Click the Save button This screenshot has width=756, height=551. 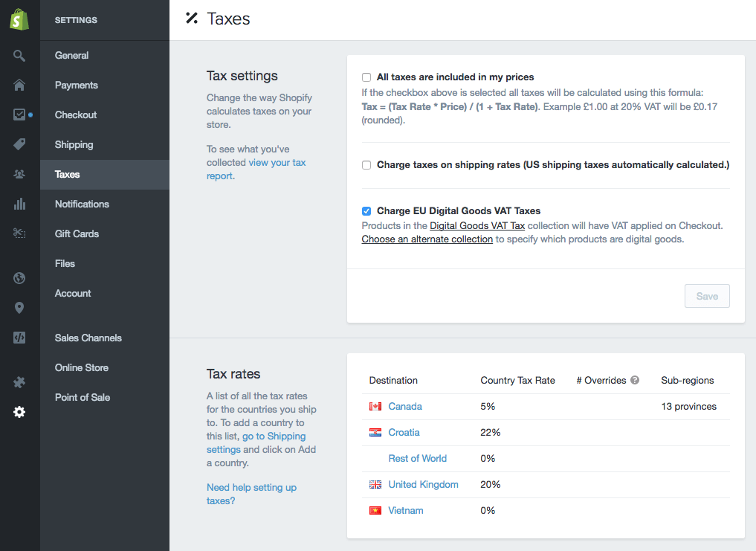pos(707,296)
